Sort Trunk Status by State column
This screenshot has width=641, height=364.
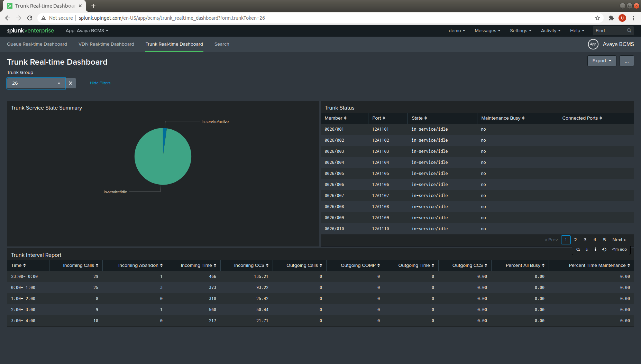click(419, 118)
